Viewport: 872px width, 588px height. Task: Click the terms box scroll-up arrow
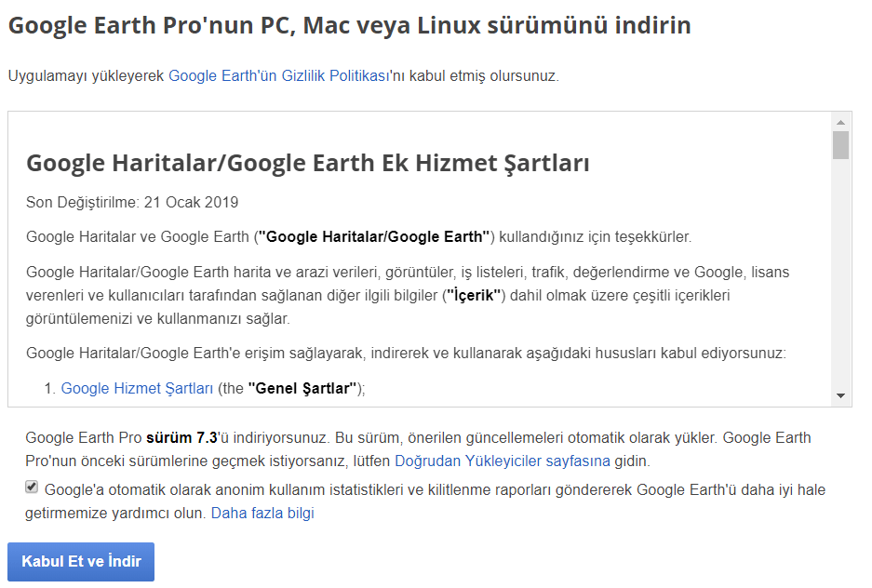pos(840,122)
